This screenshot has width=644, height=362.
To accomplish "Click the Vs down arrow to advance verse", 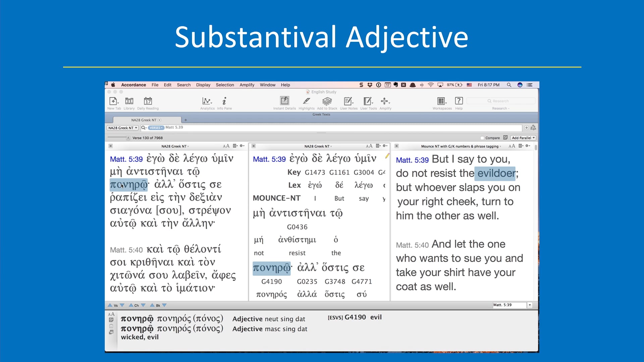I will 122,305.
